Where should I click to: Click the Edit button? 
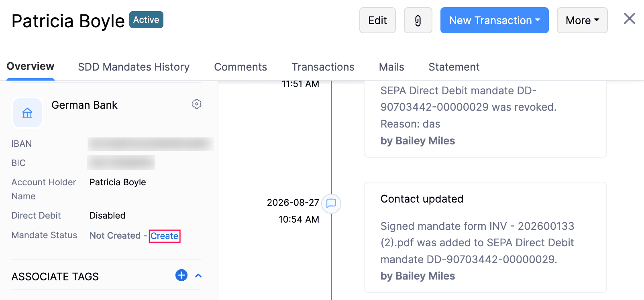[x=377, y=20]
